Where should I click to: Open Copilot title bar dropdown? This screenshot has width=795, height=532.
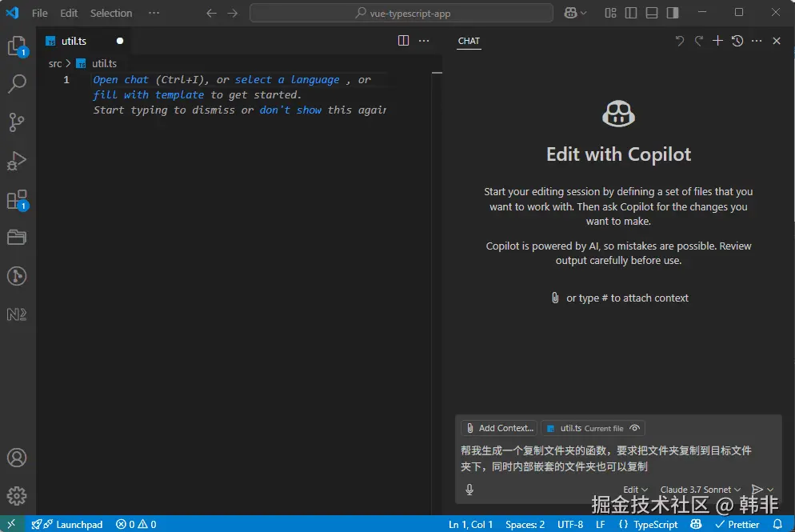coord(576,13)
